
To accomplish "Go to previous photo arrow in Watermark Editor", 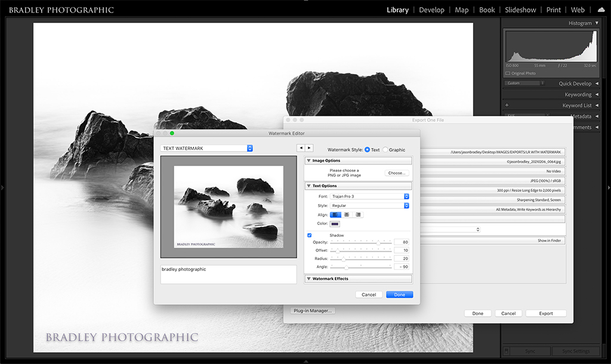I will point(301,148).
